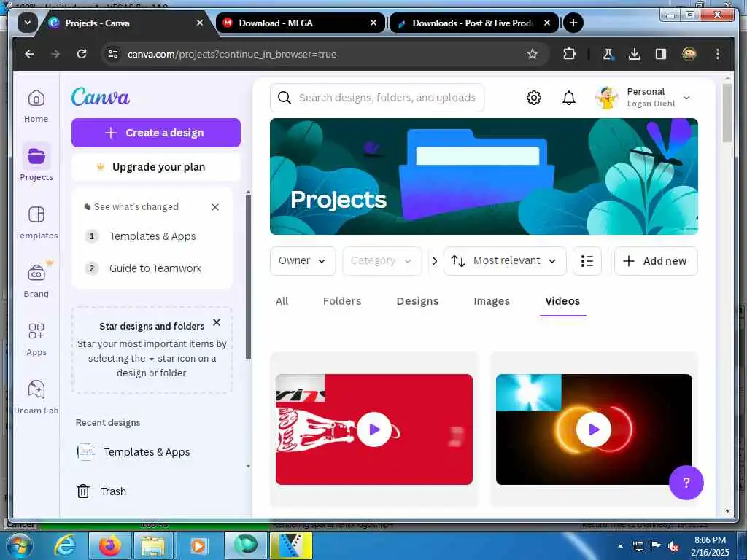Open Templates & Apps checklist item
This screenshot has height=560, width=747.
[152, 236]
